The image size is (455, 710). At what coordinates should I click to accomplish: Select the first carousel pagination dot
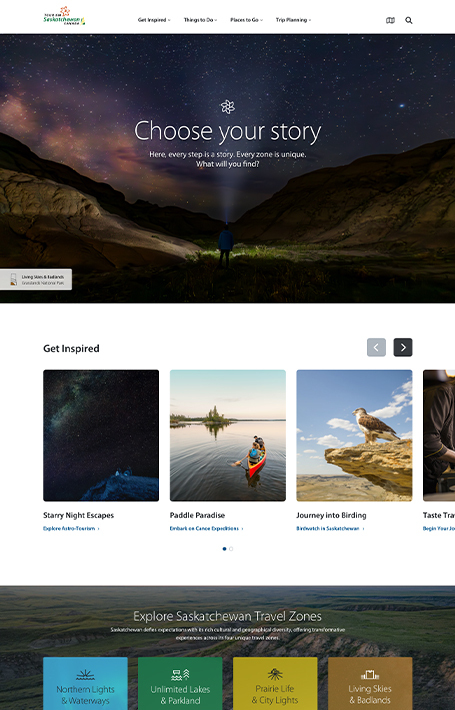225,549
